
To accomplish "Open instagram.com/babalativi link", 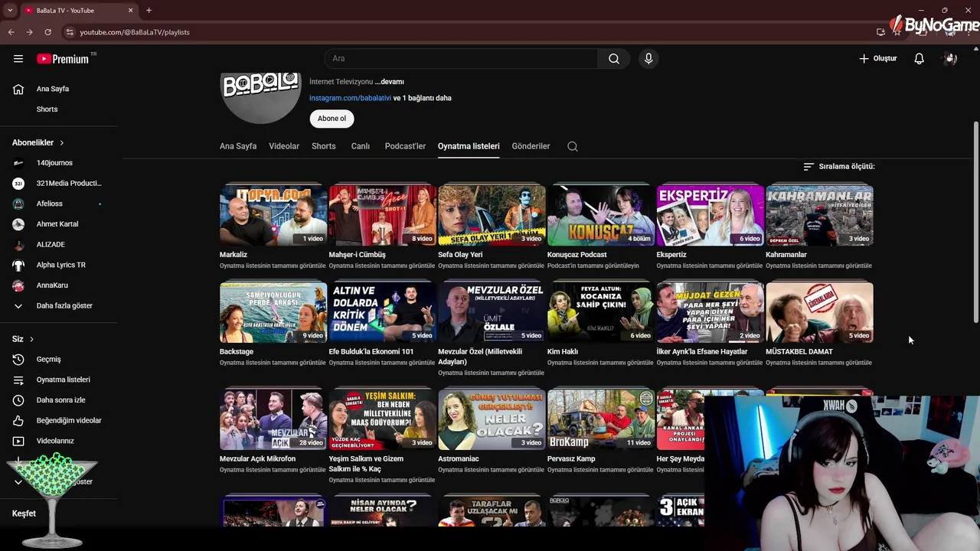I will pos(350,98).
